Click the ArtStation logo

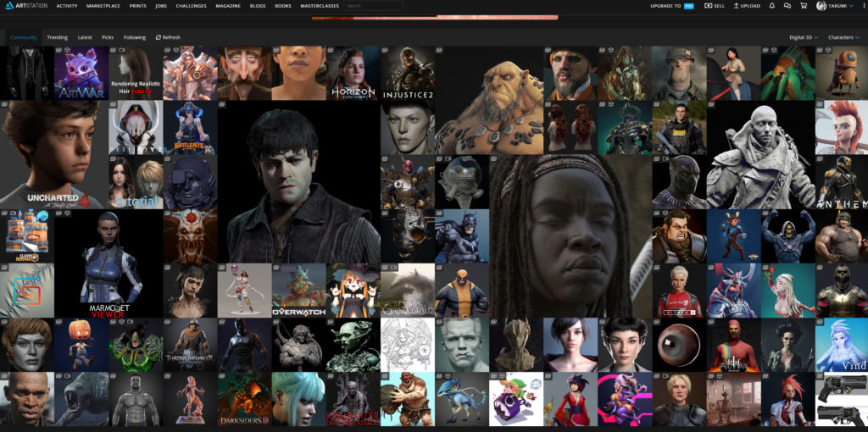click(26, 6)
